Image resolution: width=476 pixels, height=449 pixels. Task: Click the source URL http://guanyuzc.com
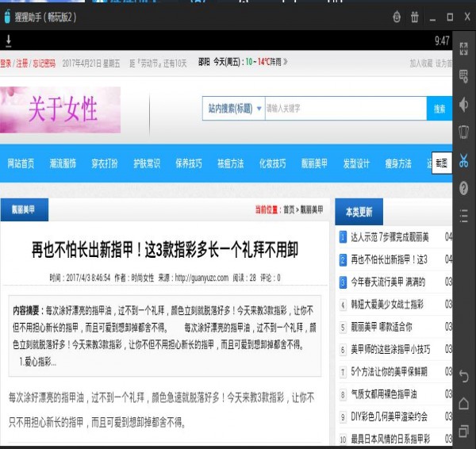tap(202, 278)
